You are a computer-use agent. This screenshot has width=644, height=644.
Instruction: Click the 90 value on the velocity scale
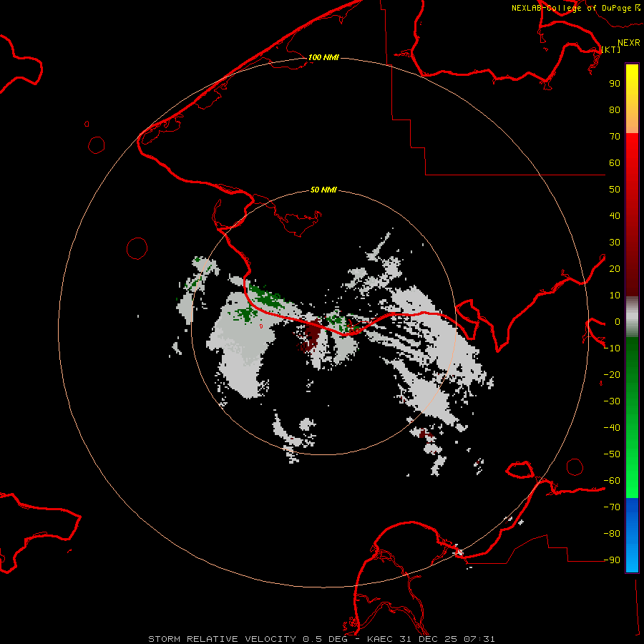615,84
